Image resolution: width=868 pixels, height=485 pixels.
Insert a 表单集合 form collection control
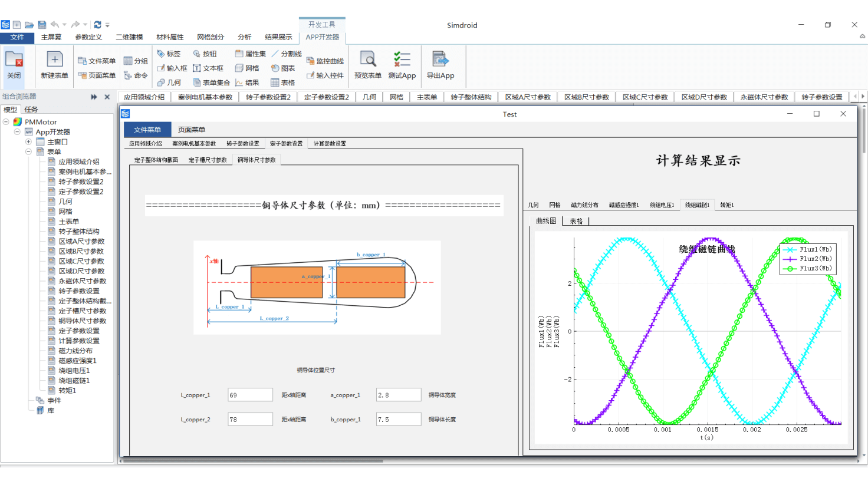tap(211, 83)
